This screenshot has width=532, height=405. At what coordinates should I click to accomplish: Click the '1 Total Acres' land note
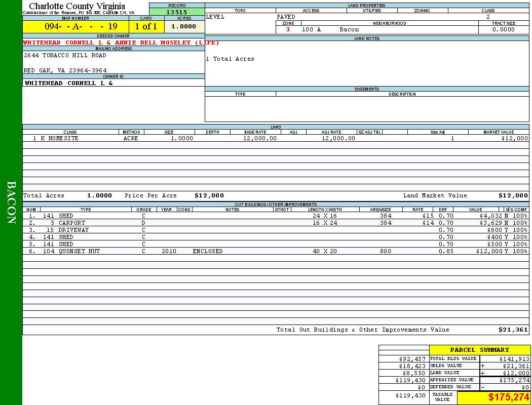tap(230, 59)
